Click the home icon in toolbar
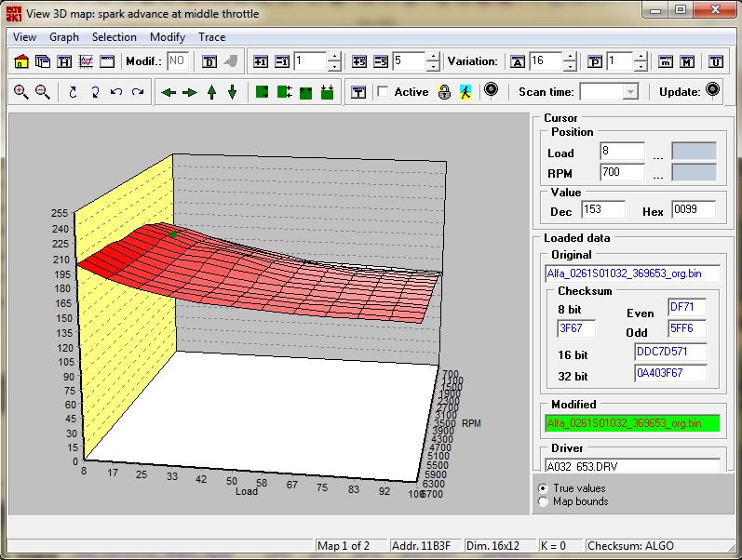The height and width of the screenshot is (560, 742). pos(21,61)
